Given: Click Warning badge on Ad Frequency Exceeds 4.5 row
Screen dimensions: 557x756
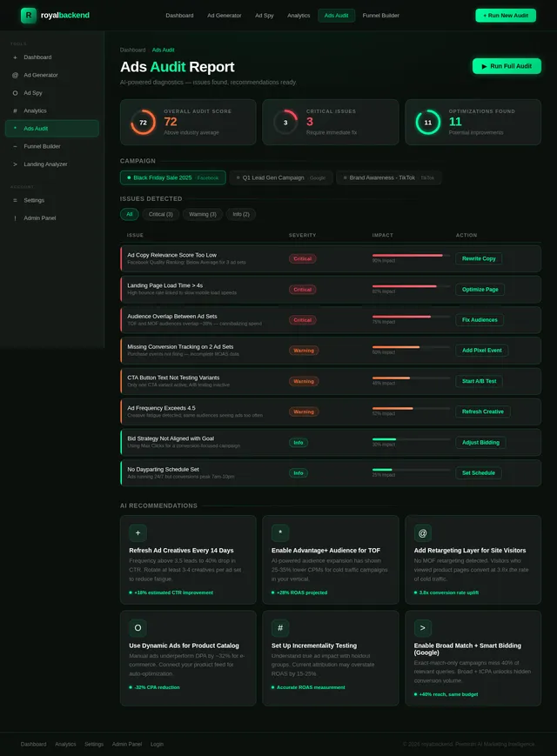Looking at the screenshot, I should point(304,411).
